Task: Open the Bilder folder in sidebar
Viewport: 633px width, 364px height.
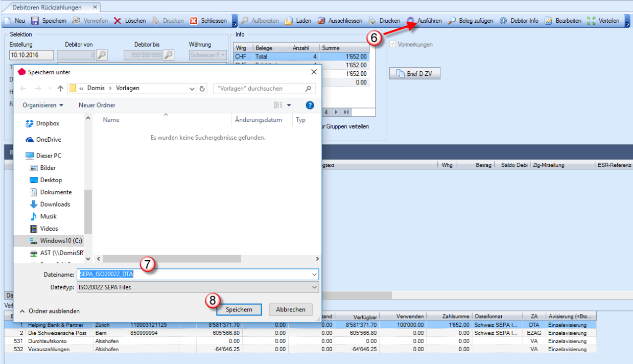Action: click(x=48, y=168)
